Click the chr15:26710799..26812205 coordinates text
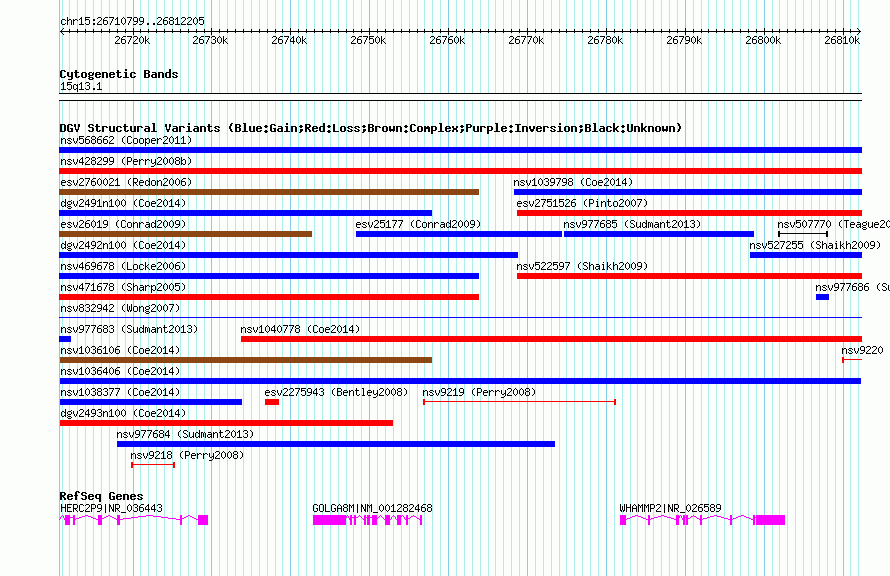Screen dimensions: 890x576 pos(132,21)
